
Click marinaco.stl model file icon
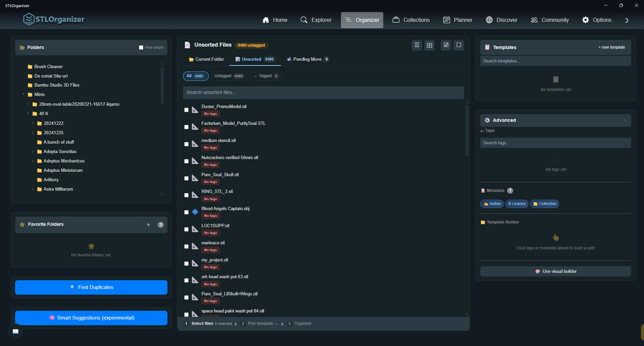point(195,246)
